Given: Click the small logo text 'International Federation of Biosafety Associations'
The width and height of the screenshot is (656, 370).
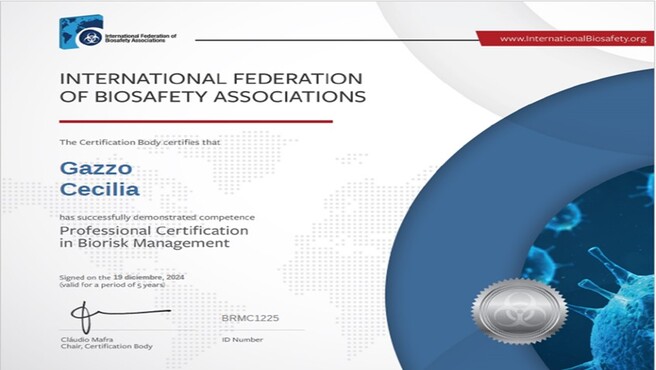Looking at the screenshot, I should (141, 38).
